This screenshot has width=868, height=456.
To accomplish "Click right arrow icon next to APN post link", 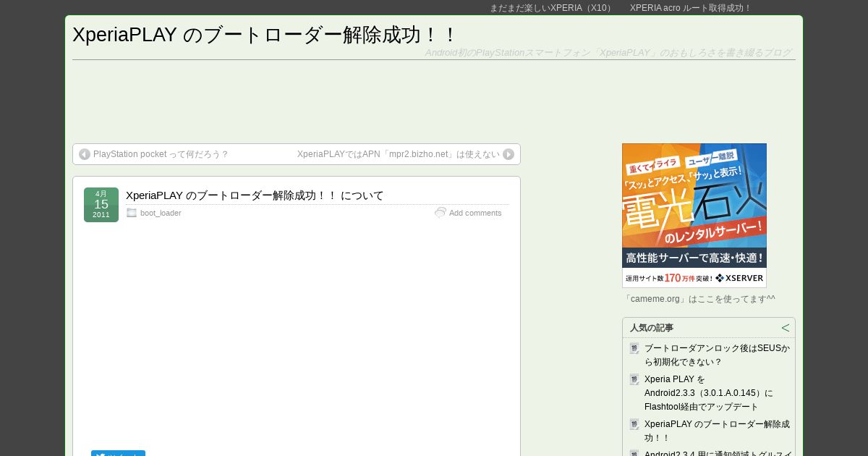I will 509,154.
